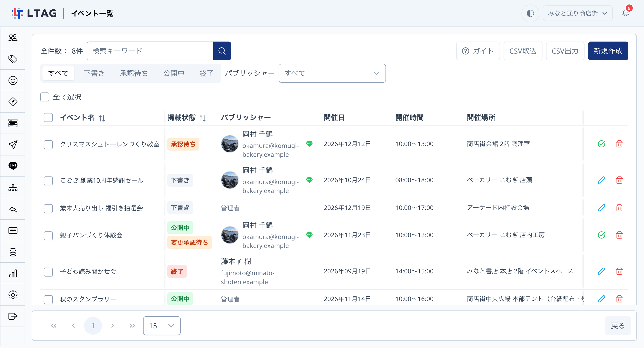
Task: Open the パブリッシャー filter dropdown
Action: pos(332,73)
